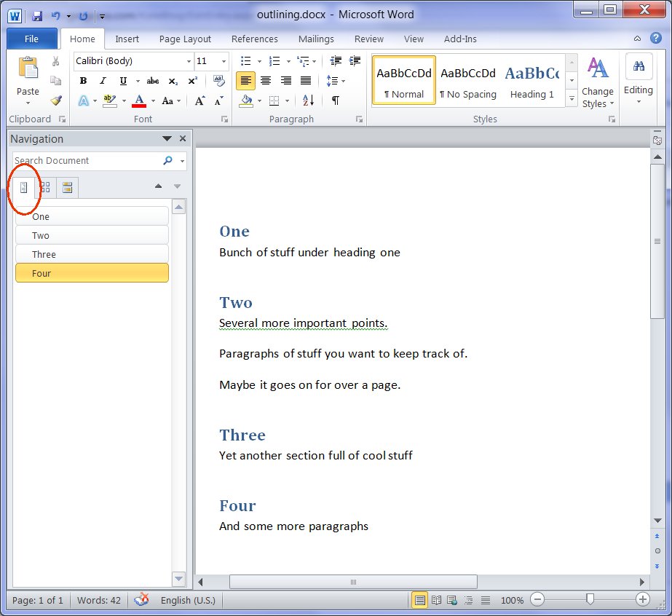672x616 pixels.
Task: Apply strikethrough formatting
Action: click(x=153, y=81)
